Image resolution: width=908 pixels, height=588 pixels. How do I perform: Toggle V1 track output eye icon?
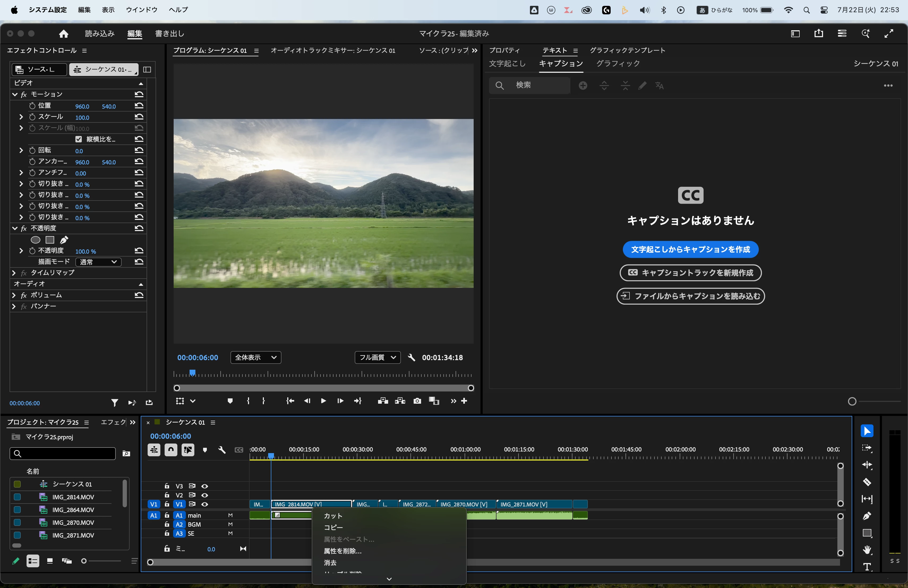point(204,504)
